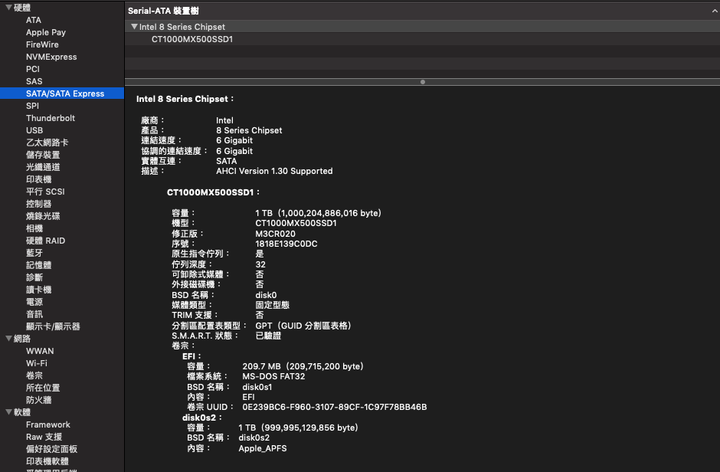Click the EFI volume UUID value
This screenshot has width=720, height=472.
(x=335, y=407)
